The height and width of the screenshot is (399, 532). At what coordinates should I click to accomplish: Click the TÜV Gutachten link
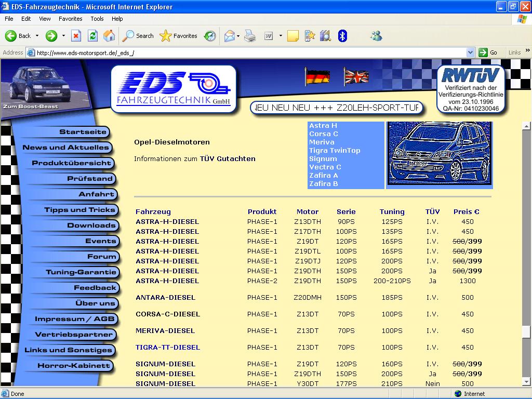click(228, 159)
